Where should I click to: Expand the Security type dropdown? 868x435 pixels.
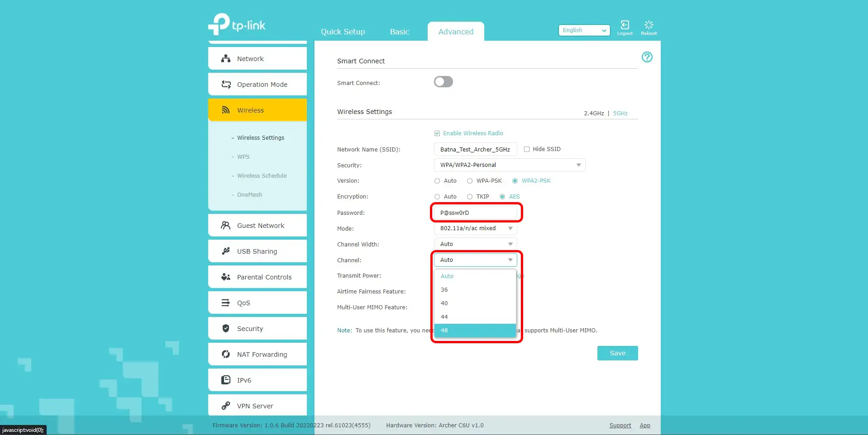click(x=509, y=165)
